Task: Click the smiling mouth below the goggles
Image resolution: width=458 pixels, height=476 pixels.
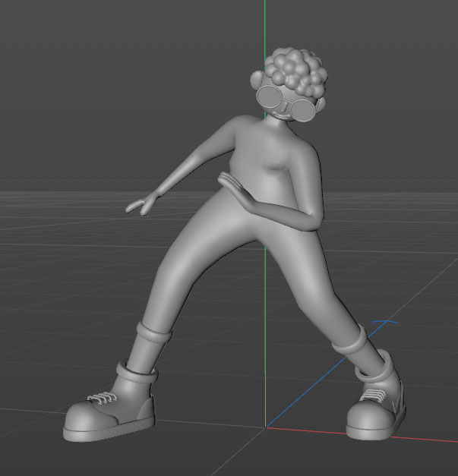Action: 281,115
